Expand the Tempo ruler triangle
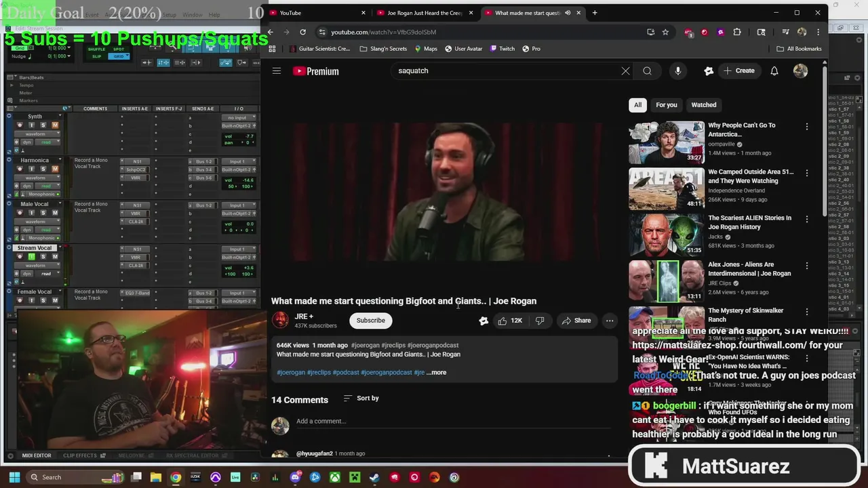This screenshot has width=868, height=488. tap(12, 85)
